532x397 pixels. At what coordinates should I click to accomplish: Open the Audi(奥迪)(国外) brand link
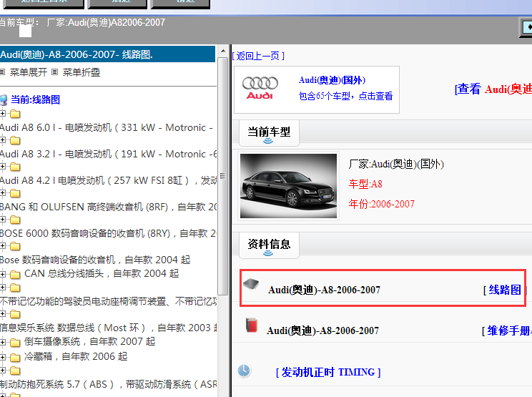point(332,80)
